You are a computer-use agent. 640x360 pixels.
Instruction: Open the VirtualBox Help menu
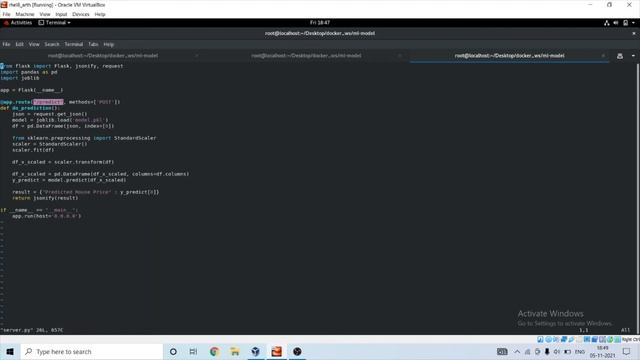pos(100,14)
